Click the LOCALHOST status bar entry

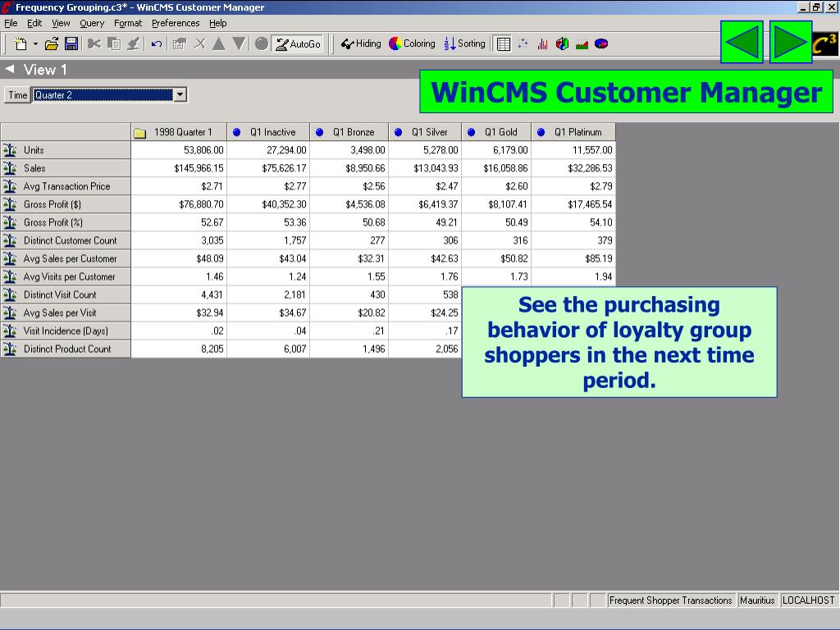click(x=808, y=600)
